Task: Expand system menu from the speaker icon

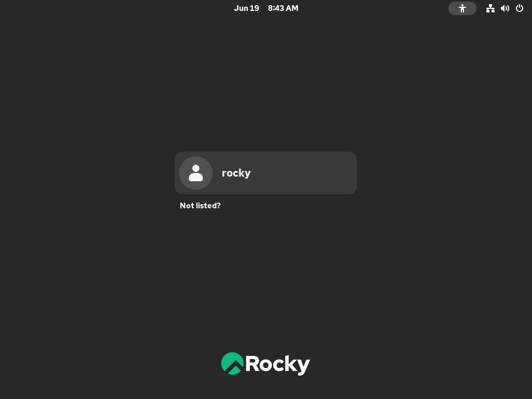Action: click(x=505, y=8)
